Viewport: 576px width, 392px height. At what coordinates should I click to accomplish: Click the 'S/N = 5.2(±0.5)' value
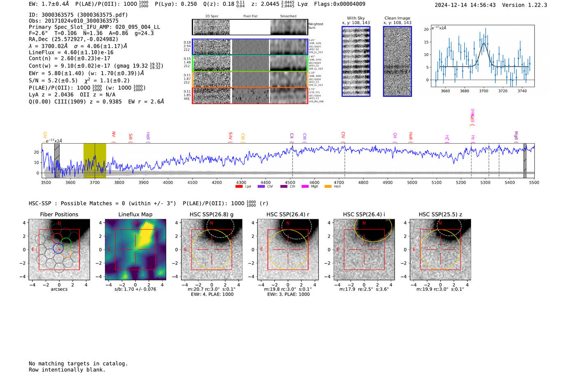(53, 81)
